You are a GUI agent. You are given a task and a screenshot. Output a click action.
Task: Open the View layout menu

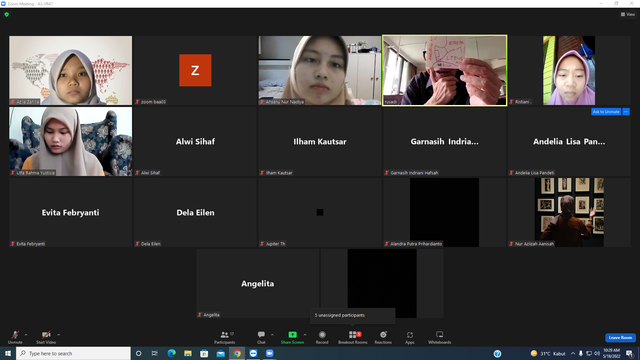click(x=628, y=14)
